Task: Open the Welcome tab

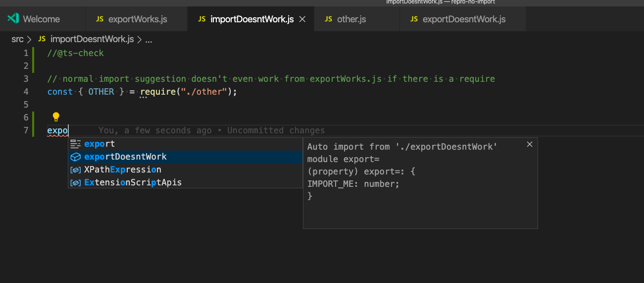Action: point(42,19)
